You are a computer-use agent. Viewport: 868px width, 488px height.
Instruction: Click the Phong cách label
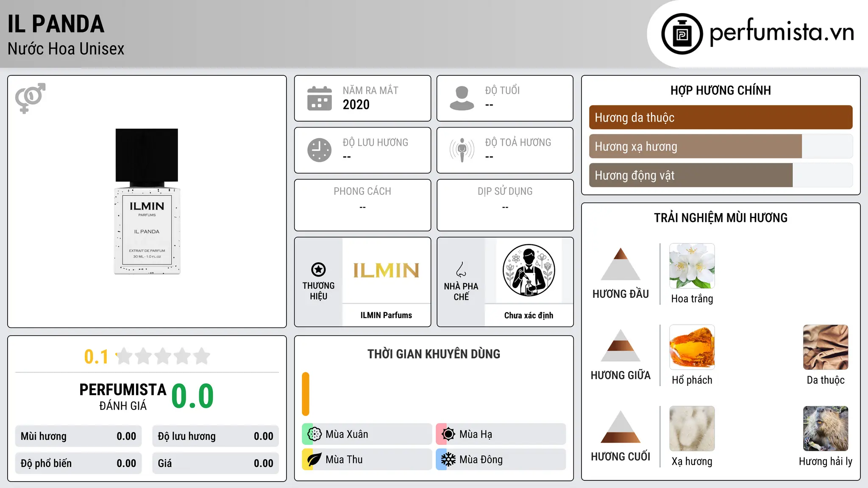[362, 191]
